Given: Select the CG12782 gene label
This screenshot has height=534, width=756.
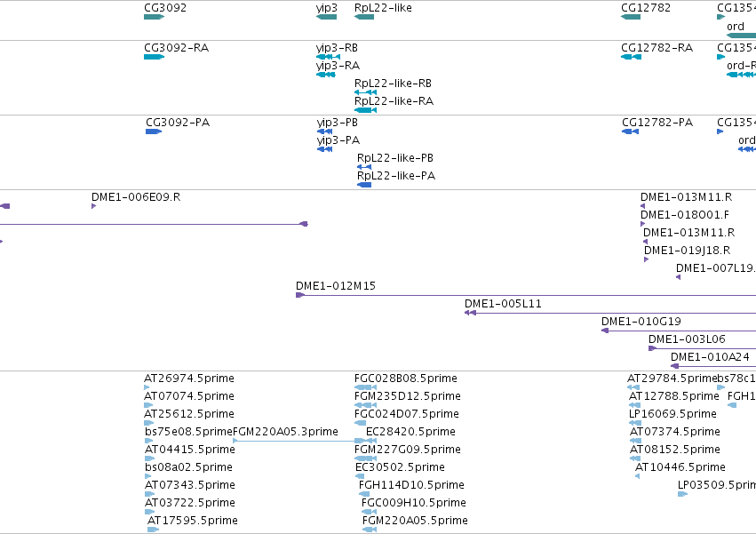Looking at the screenshot, I should [x=646, y=8].
